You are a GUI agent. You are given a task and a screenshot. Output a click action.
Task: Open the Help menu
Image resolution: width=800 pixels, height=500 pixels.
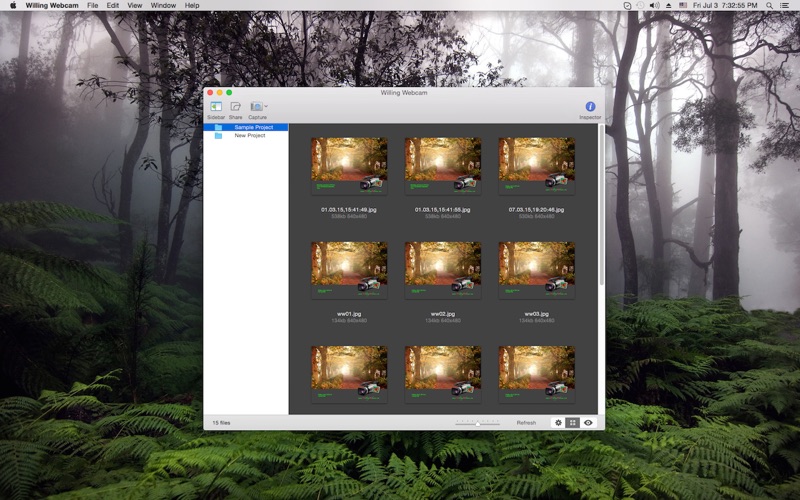(x=192, y=5)
